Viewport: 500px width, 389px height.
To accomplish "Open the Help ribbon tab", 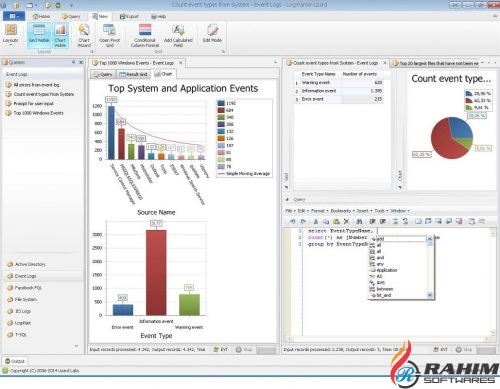I will click(158, 16).
